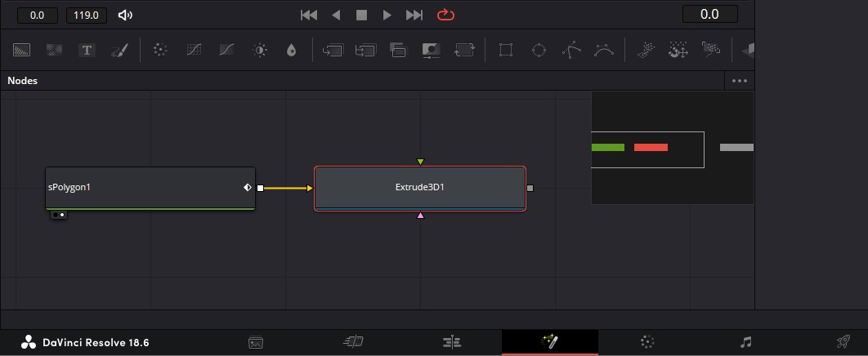Image resolution: width=868 pixels, height=356 pixels.
Task: Add a Brightness Contrast node
Action: [x=259, y=51]
